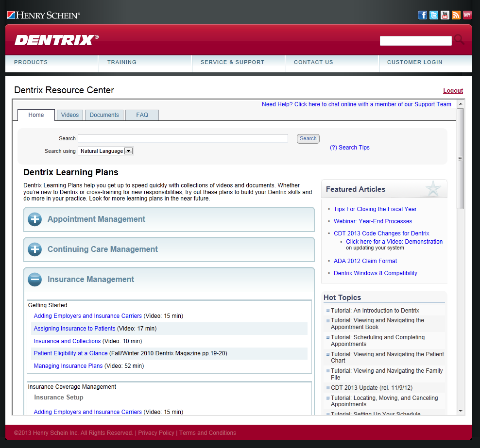Open the YouTube social icon
Image resolution: width=480 pixels, height=448 pixels.
(x=445, y=15)
